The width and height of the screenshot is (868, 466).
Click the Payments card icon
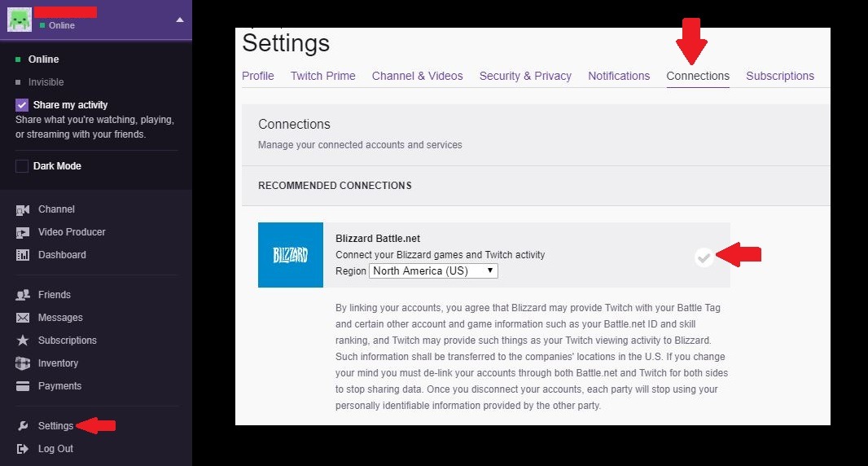click(x=23, y=386)
